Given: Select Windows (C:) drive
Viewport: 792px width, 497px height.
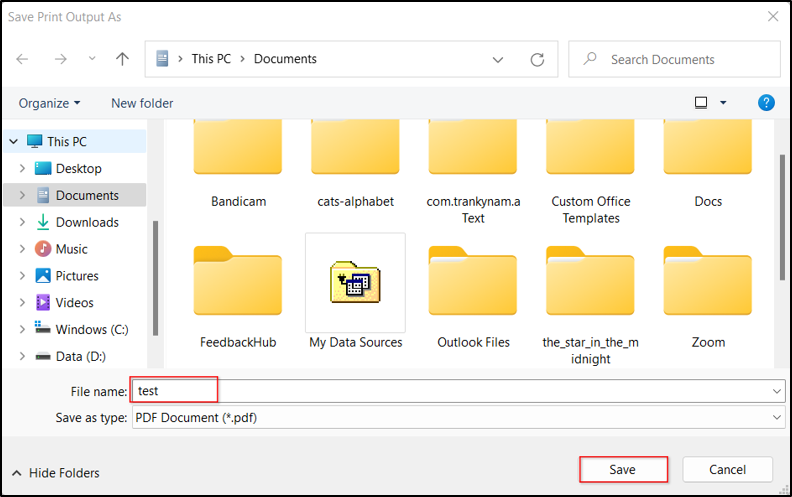Looking at the screenshot, I should coord(91,329).
